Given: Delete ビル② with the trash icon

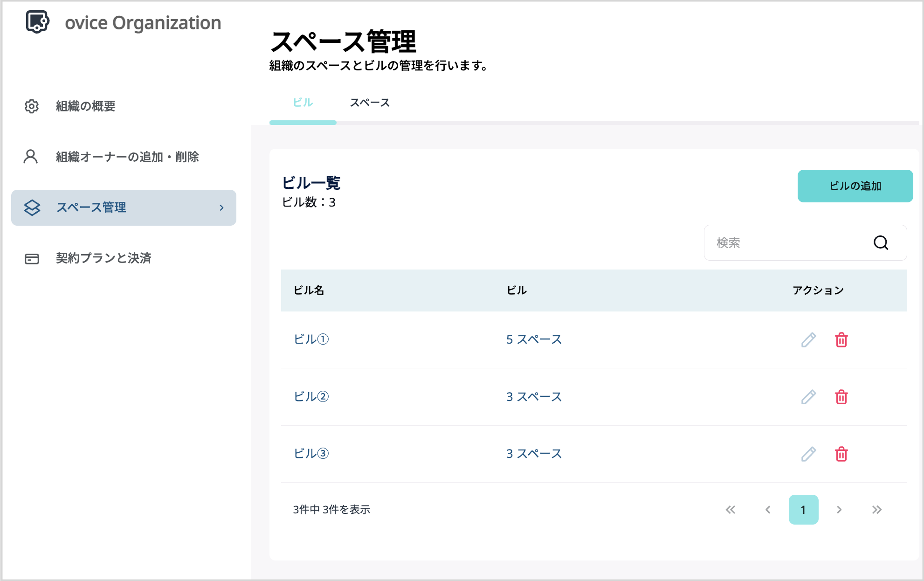Looking at the screenshot, I should pos(841,397).
